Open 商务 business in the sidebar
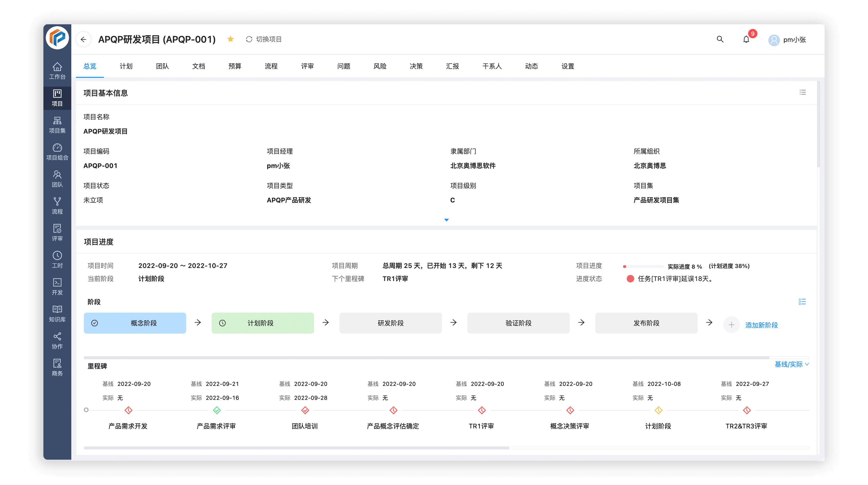The width and height of the screenshot is (868, 485). click(57, 368)
